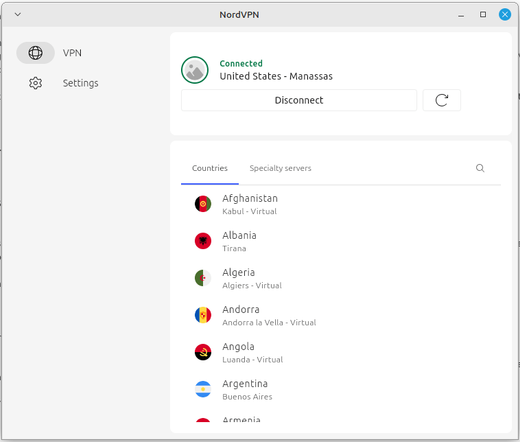Connect to Albania server
Viewport: 520px width, 442px height.
click(x=341, y=241)
